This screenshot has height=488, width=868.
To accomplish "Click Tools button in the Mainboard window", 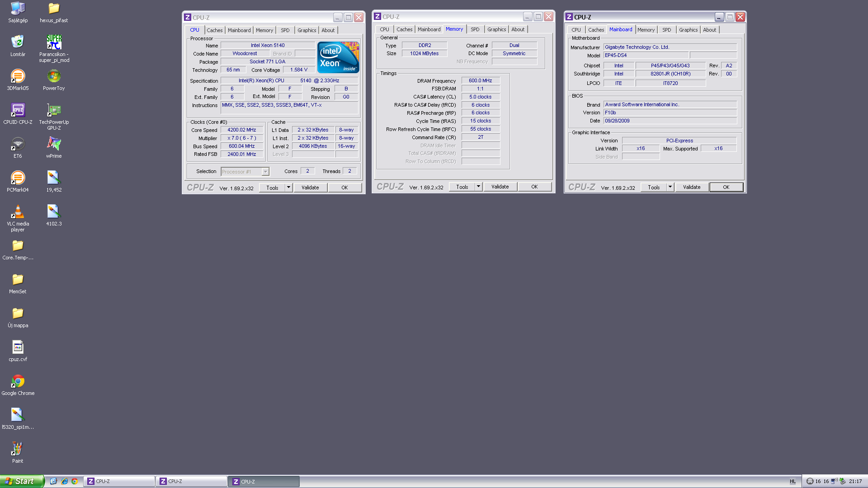I will [x=654, y=187].
